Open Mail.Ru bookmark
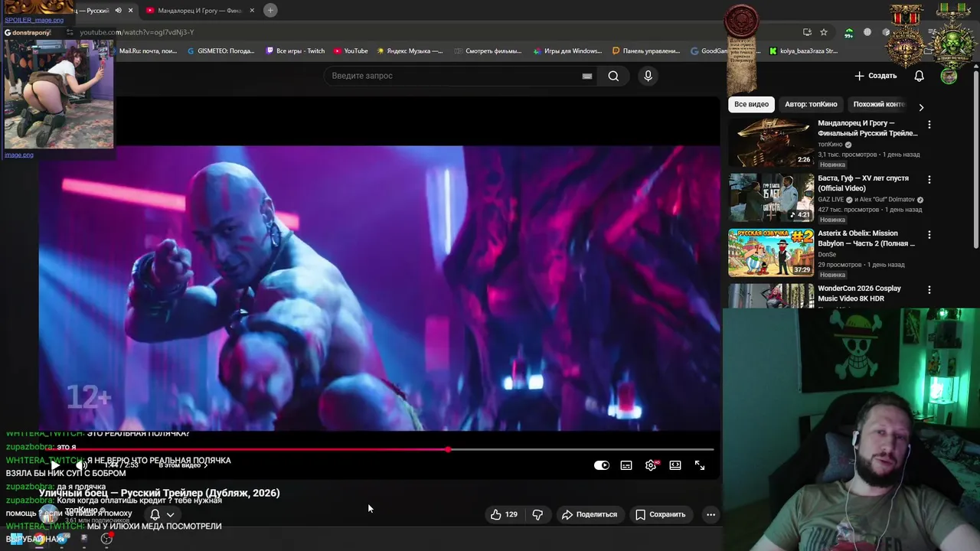980x551 pixels. [148, 51]
